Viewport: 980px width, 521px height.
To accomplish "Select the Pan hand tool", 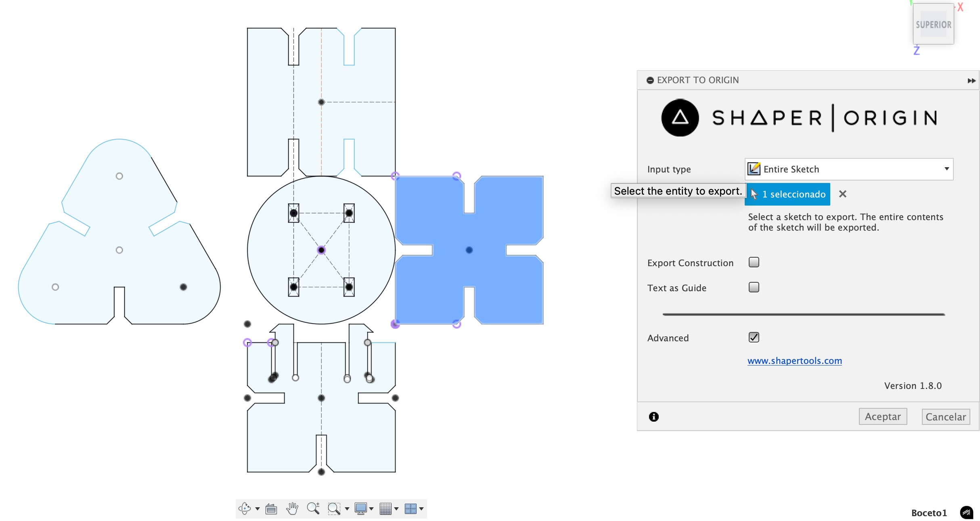I will tap(292, 508).
